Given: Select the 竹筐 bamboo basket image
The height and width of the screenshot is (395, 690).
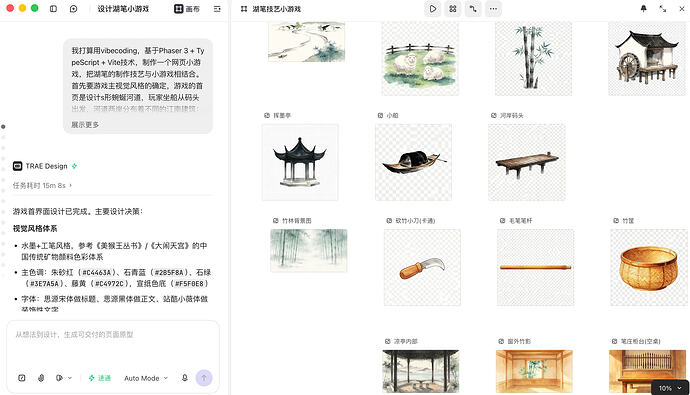Looking at the screenshot, I should pos(649,267).
